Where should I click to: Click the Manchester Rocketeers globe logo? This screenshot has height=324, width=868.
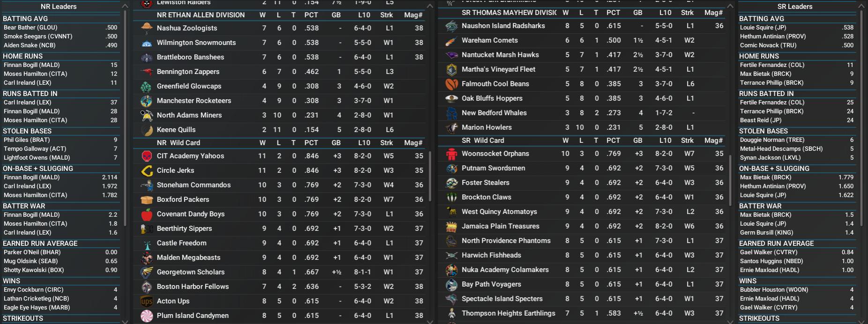pyautogui.click(x=147, y=101)
